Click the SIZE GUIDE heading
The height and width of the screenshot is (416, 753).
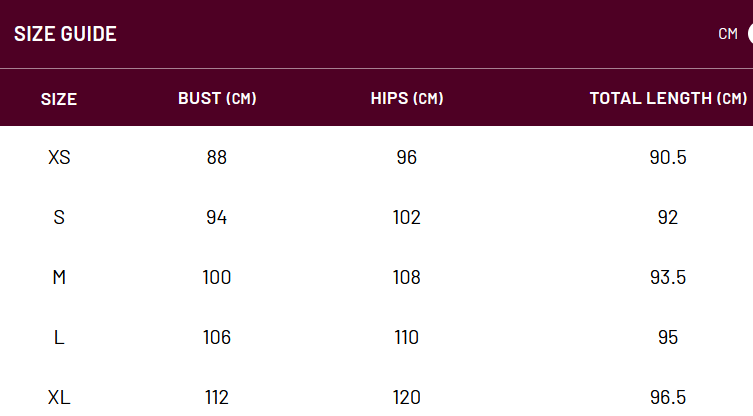(65, 34)
